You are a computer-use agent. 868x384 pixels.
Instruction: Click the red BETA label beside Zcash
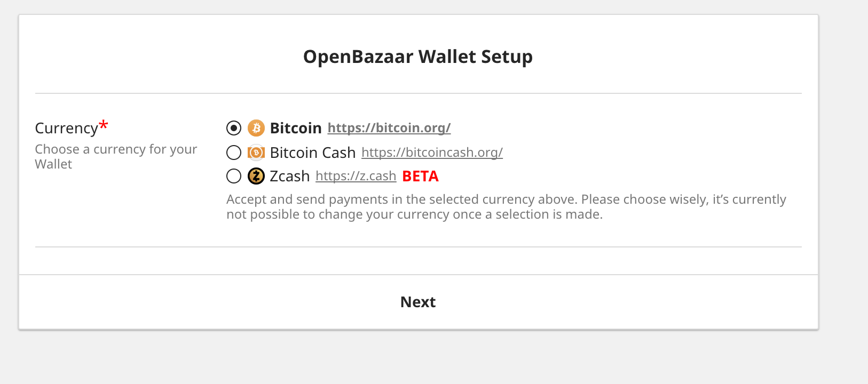420,176
